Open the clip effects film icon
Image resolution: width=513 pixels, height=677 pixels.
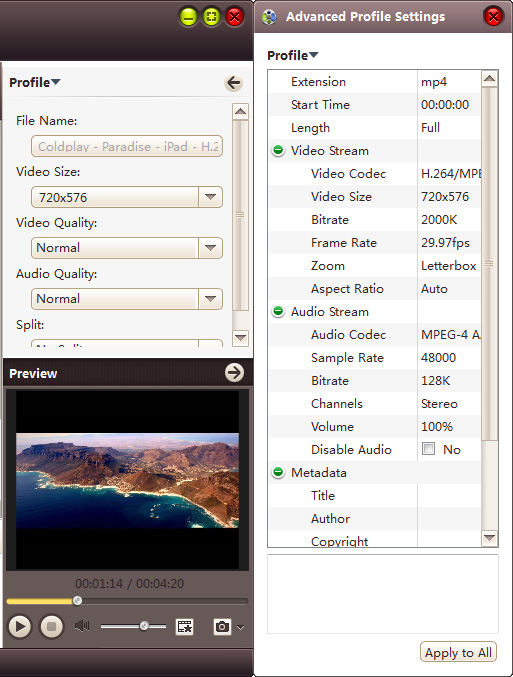[185, 626]
